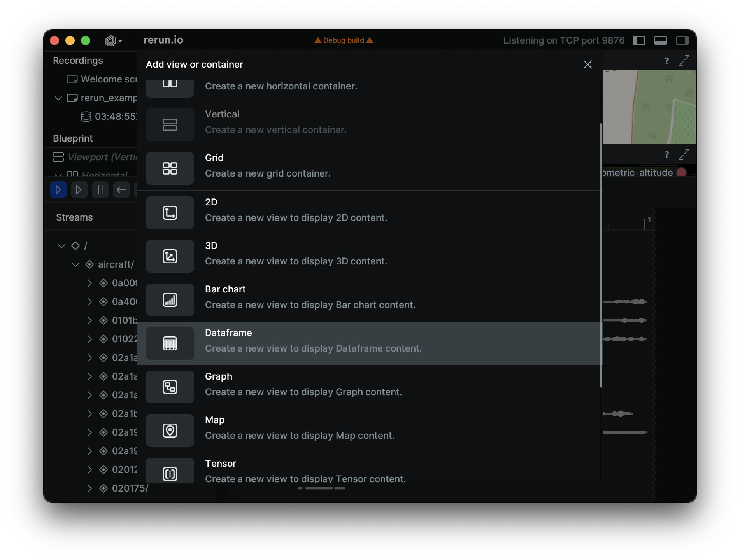Collapse the root / stream entity
This screenshot has width=740, height=560.
tap(61, 246)
